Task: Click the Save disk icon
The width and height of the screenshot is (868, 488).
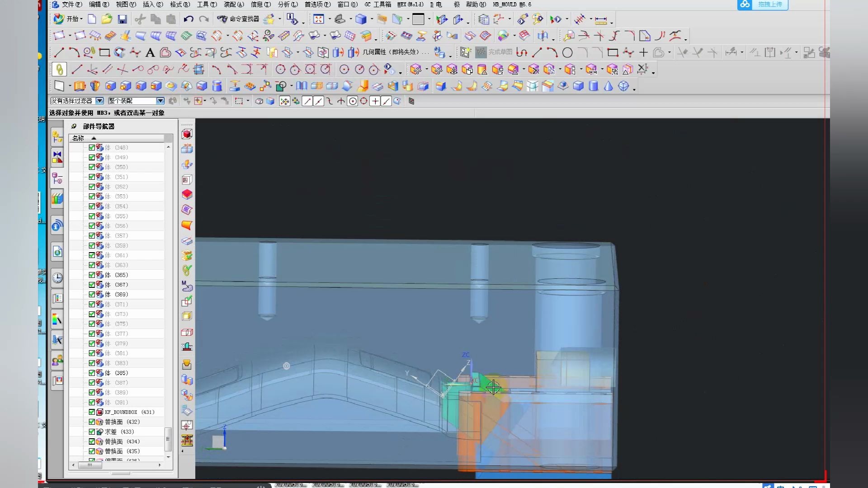Action: click(122, 19)
